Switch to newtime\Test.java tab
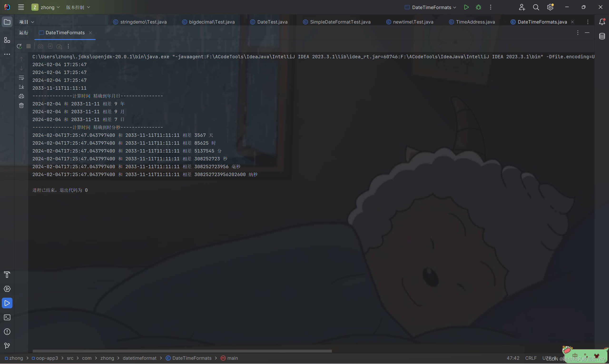The height and width of the screenshot is (364, 609). point(410,22)
